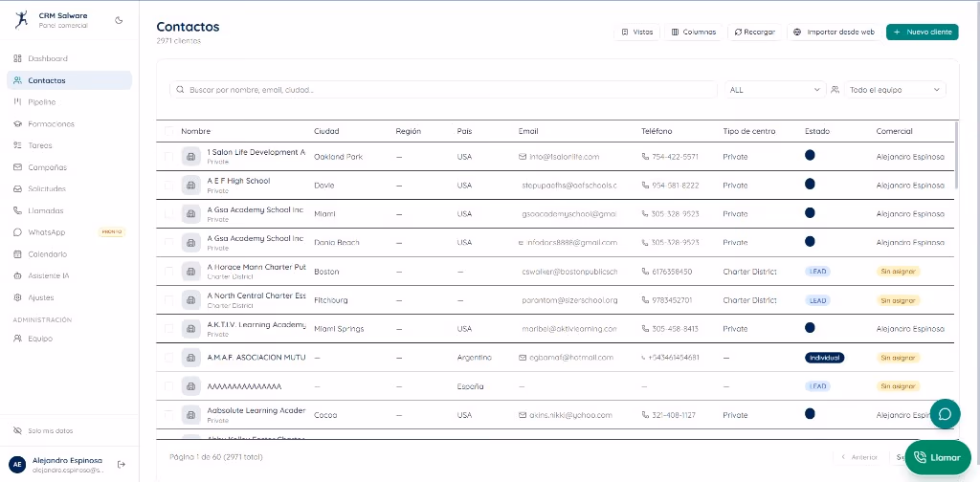Click the green Llamar call button

[x=938, y=458]
